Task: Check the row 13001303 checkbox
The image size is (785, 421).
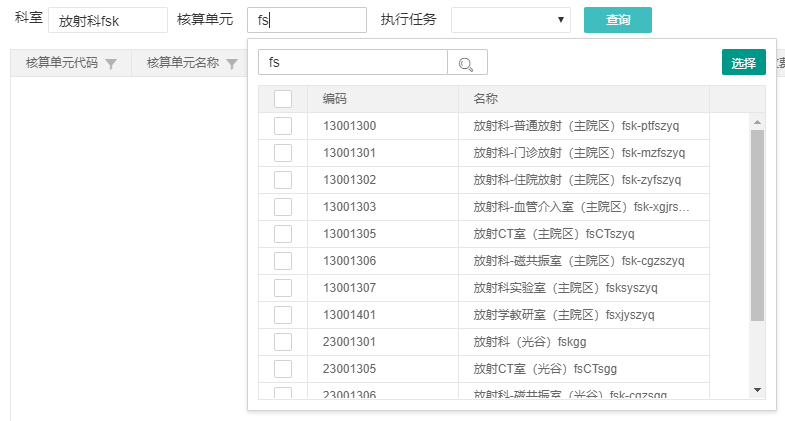Action: click(x=283, y=207)
